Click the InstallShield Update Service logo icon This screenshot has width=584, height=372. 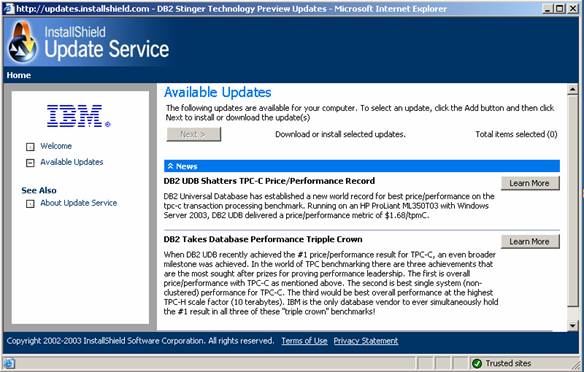pos(23,42)
